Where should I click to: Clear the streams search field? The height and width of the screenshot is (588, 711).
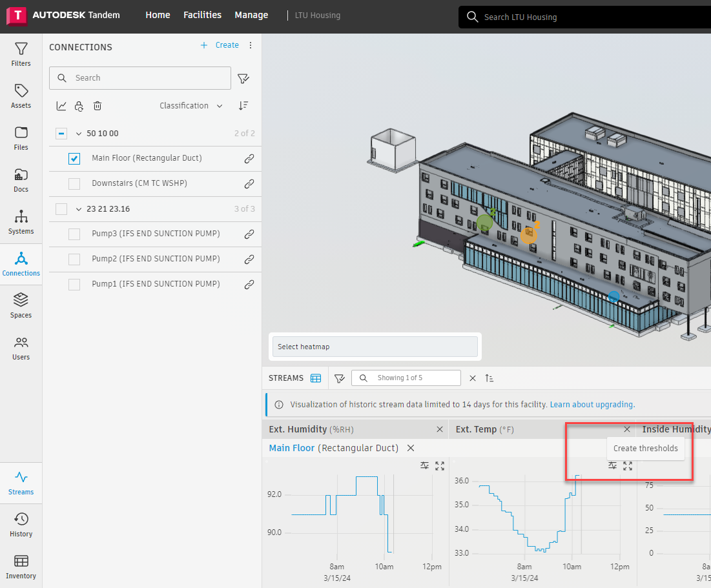(x=473, y=378)
